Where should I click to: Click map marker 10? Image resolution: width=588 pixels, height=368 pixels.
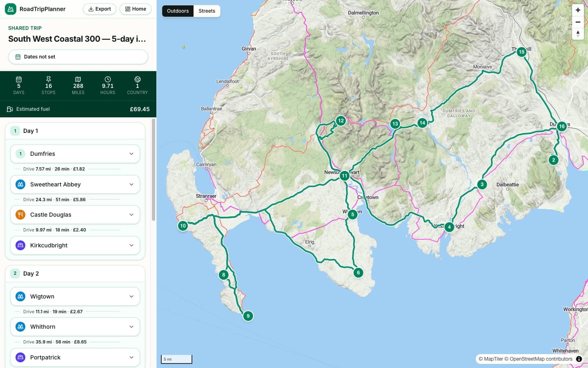[x=183, y=226]
